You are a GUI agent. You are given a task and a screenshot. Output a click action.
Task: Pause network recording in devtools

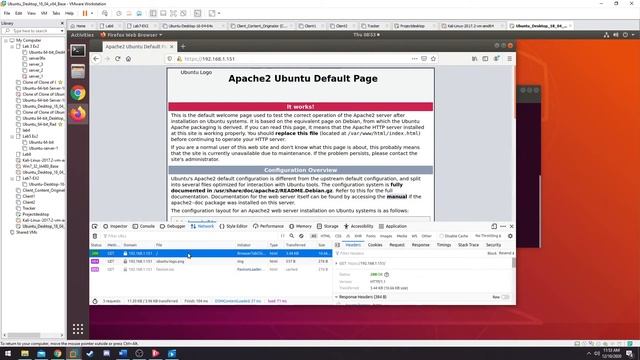(282, 236)
